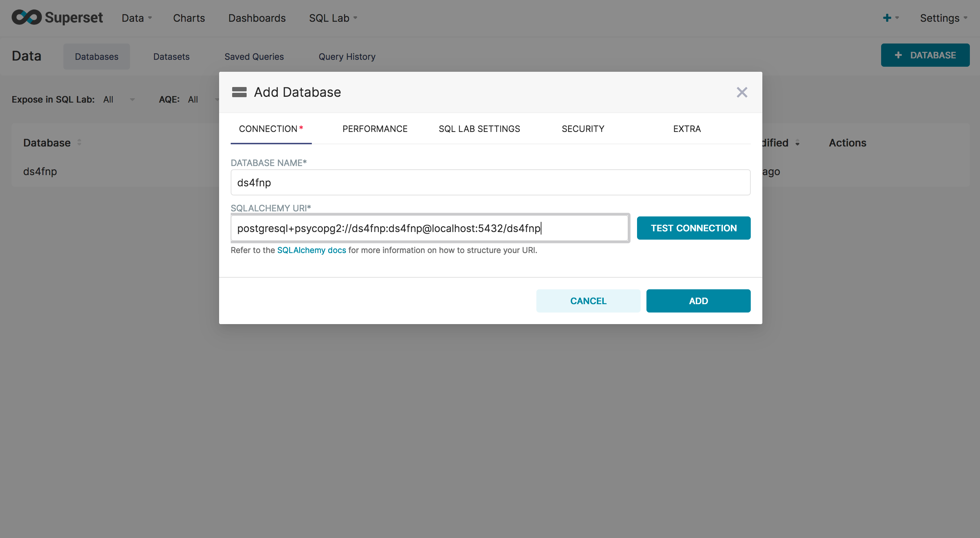The height and width of the screenshot is (538, 980).
Task: Sort by Last modified column arrow
Action: [797, 143]
